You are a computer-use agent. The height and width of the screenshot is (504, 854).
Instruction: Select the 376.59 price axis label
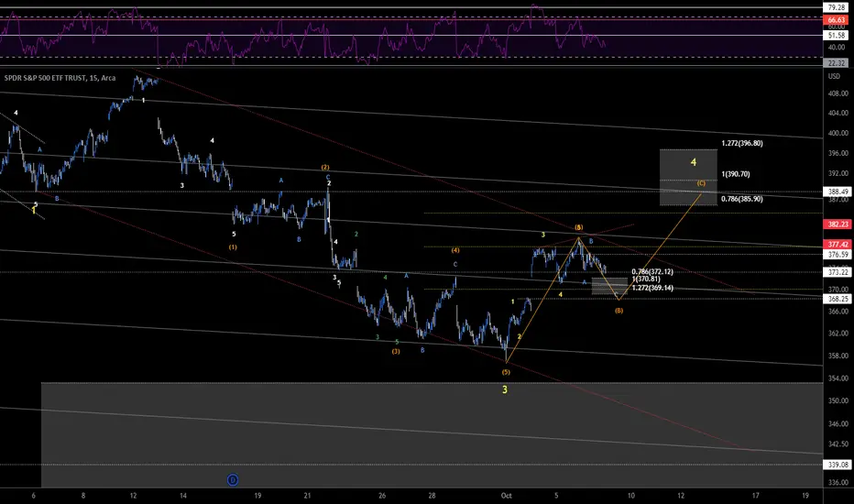838,255
